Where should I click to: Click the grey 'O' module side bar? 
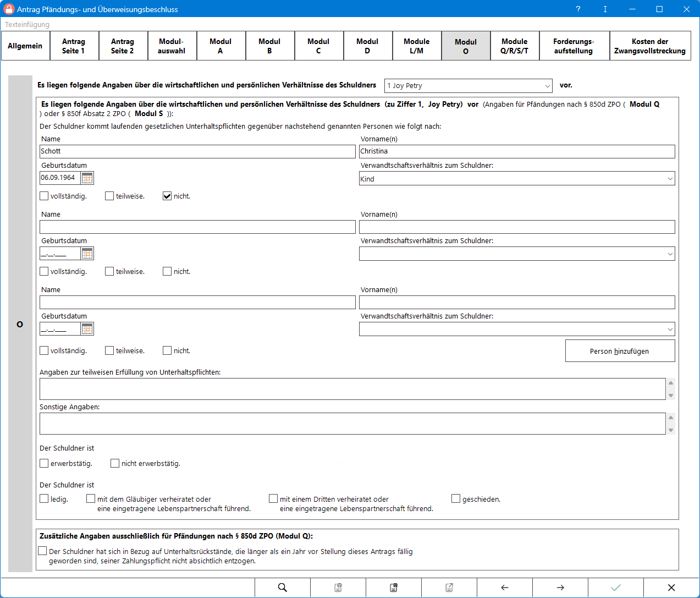pos(20,324)
